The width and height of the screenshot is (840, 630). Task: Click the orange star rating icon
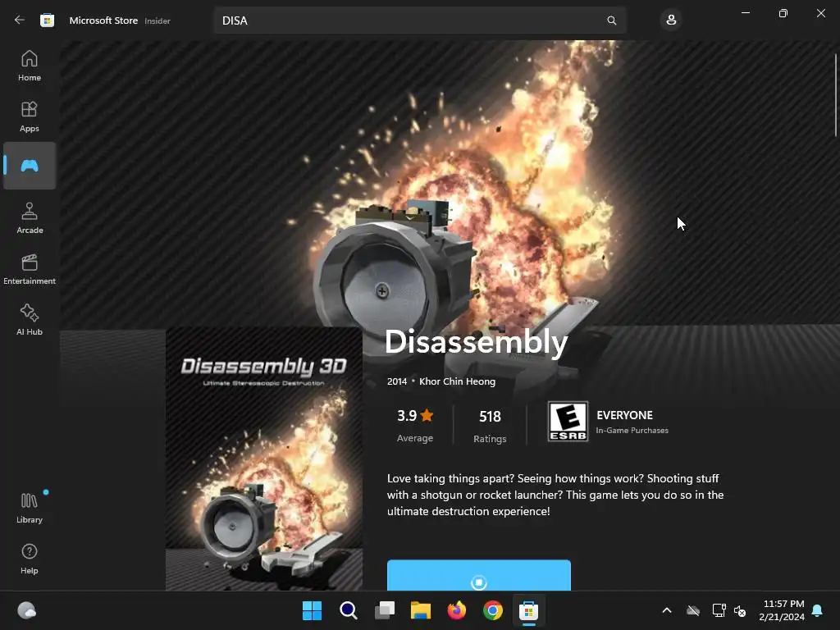coord(427,415)
